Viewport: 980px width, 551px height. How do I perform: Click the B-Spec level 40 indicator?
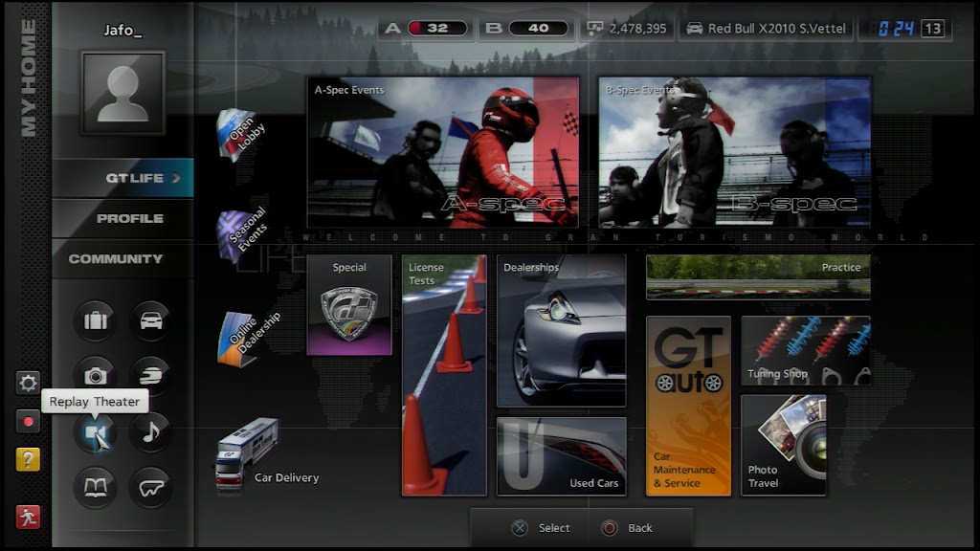click(527, 28)
